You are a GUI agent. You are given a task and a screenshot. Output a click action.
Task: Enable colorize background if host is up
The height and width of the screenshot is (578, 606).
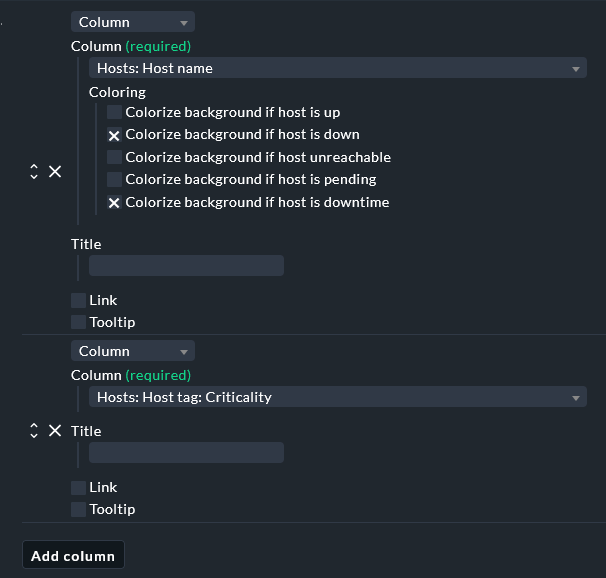(x=115, y=112)
